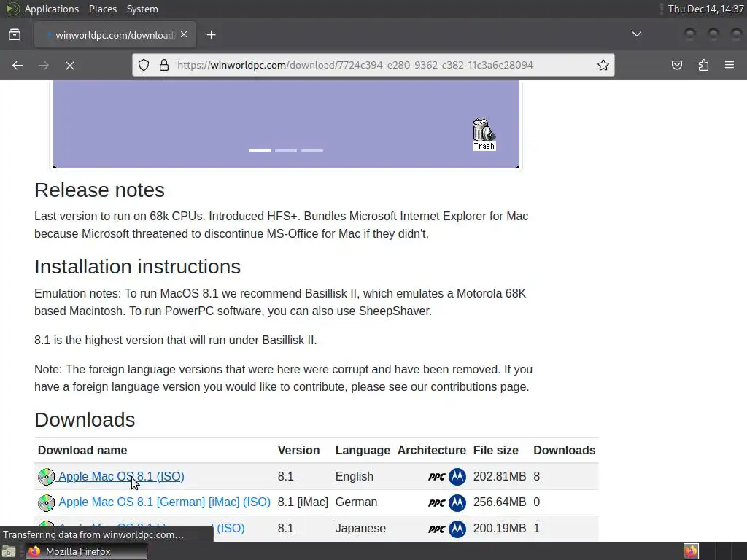Click the Version column header

point(298,450)
